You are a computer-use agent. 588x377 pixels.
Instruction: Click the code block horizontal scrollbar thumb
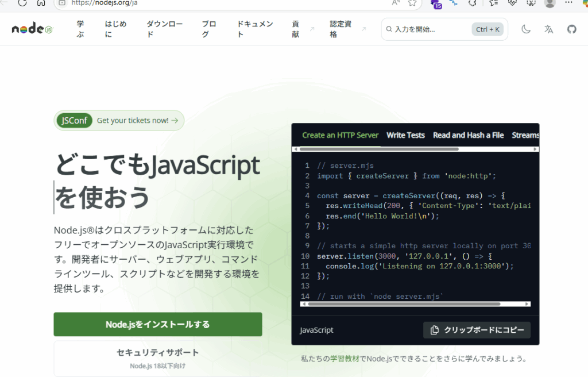(404, 304)
